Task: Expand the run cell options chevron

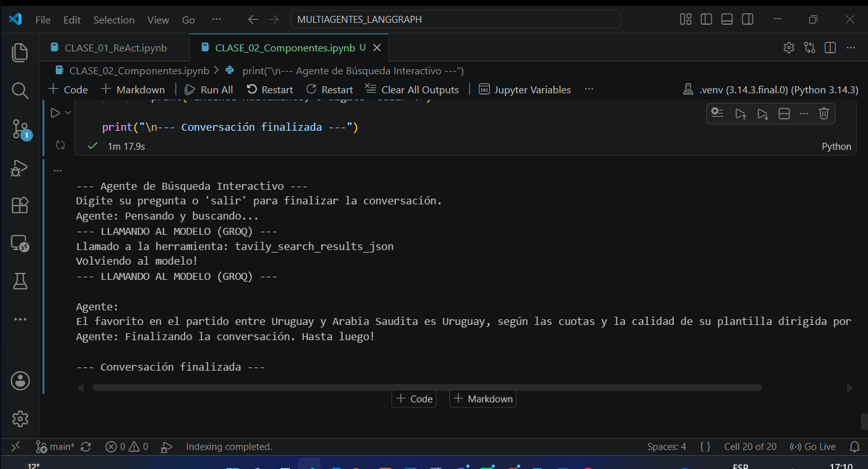Action: [x=68, y=112]
